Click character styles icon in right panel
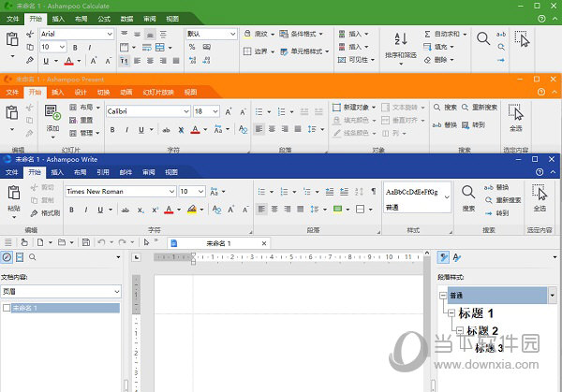Image resolution: width=562 pixels, height=392 pixels. click(457, 257)
